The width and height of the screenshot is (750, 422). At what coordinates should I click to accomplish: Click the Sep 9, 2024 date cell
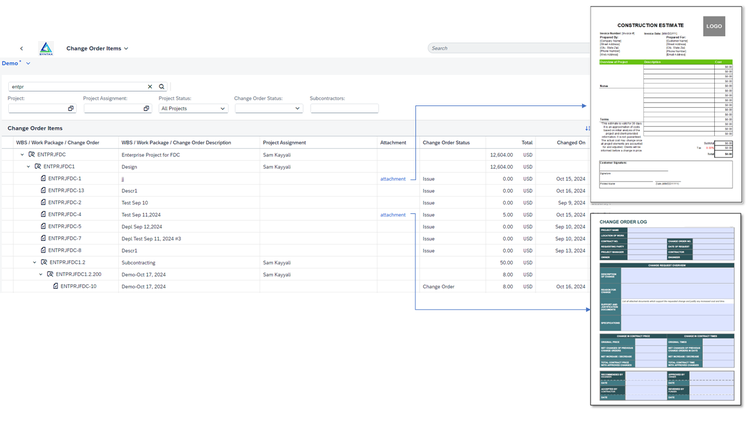point(572,203)
